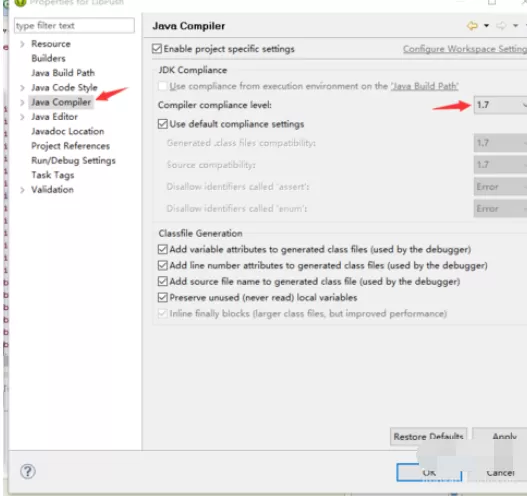Open Generated .class files compatibility dropdown
Screen dimensions: 527x496
click(x=500, y=143)
